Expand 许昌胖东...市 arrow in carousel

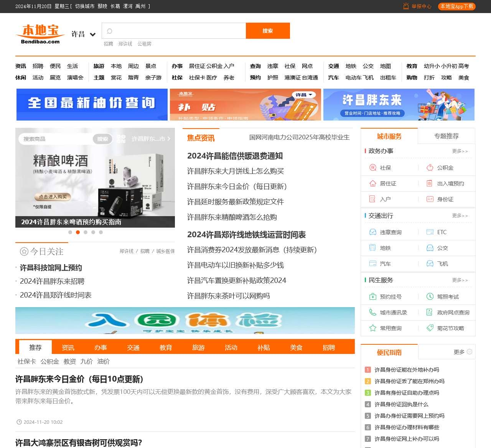[x=169, y=139]
